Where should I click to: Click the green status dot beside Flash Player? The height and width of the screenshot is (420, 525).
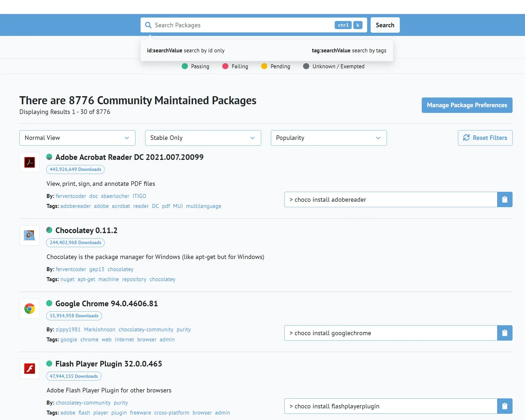point(49,364)
